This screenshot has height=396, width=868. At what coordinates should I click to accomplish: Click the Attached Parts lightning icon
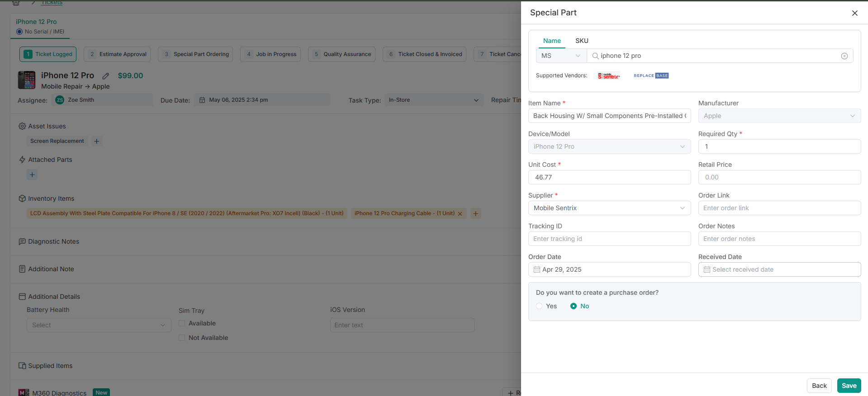coord(22,160)
